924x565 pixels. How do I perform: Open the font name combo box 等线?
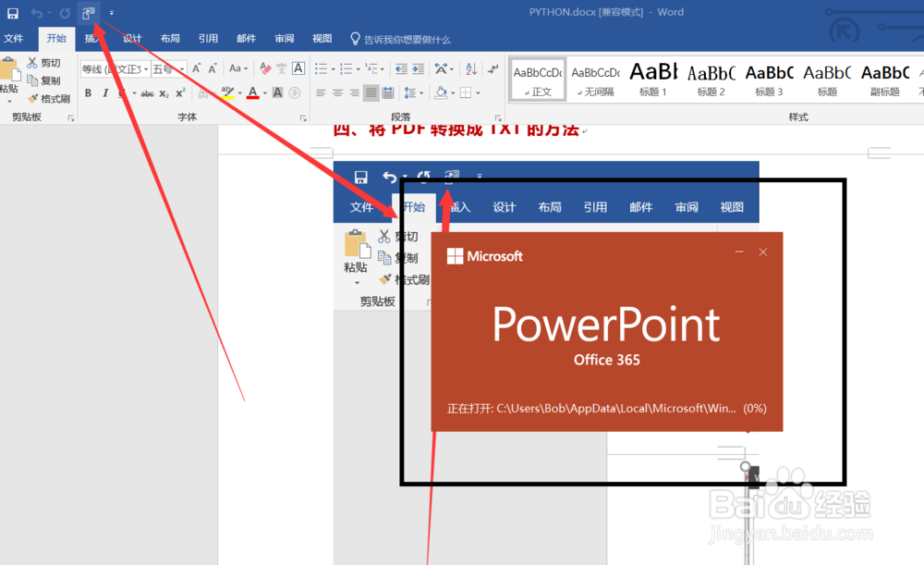tap(115, 69)
